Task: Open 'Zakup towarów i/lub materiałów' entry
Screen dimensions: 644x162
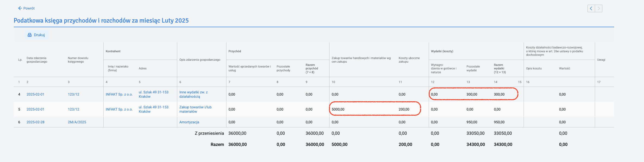Action: pos(195,109)
